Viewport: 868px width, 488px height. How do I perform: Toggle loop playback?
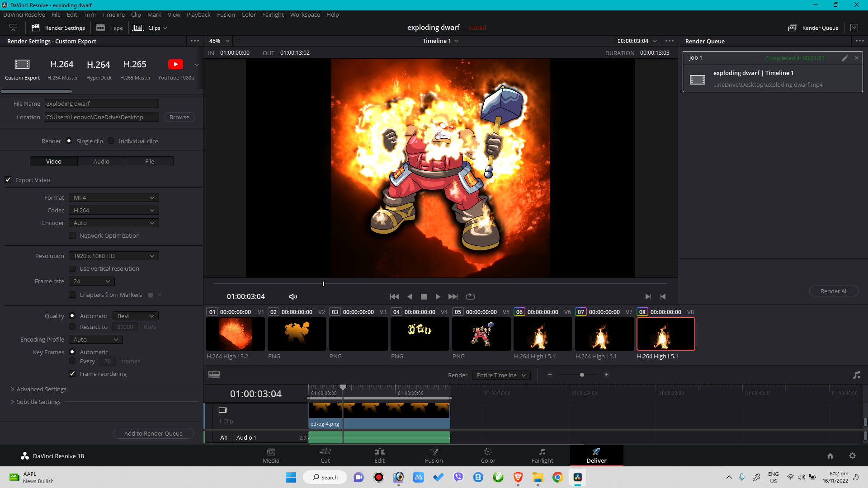[x=470, y=296]
